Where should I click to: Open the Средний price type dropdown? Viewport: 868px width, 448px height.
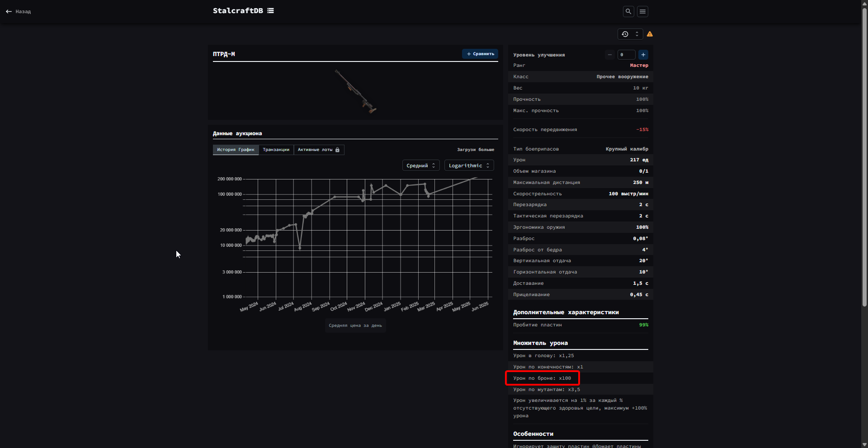click(x=420, y=165)
